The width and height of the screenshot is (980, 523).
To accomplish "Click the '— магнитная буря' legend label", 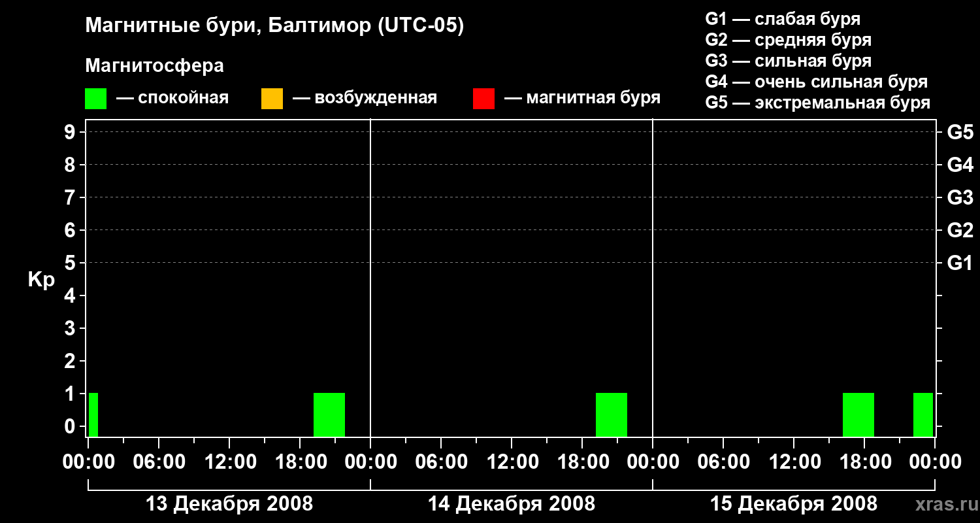I will point(582,98).
